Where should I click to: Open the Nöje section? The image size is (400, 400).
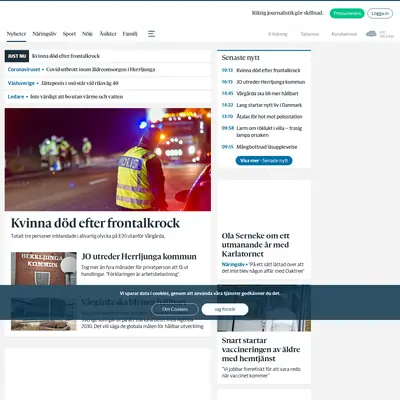pos(87,34)
